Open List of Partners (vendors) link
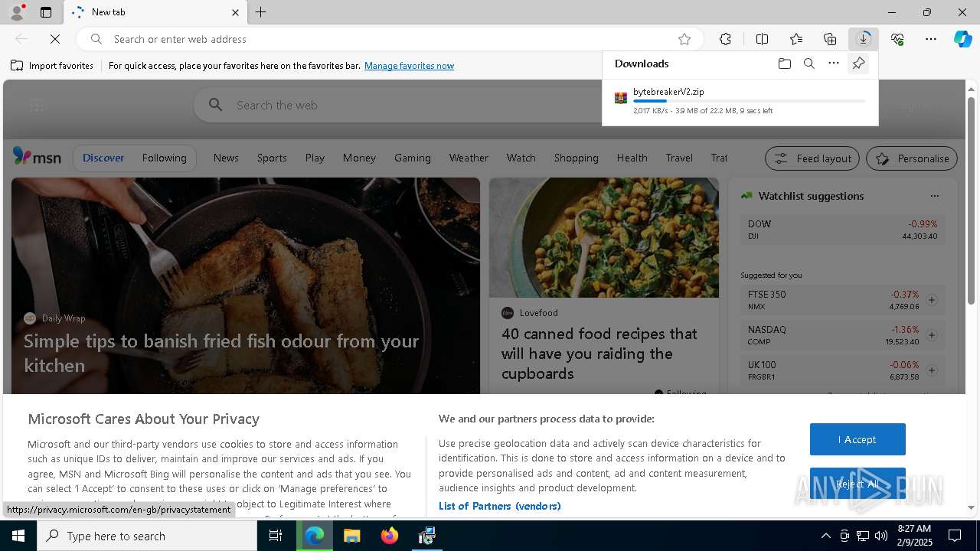Screen dimensions: 980x551 [499, 506]
